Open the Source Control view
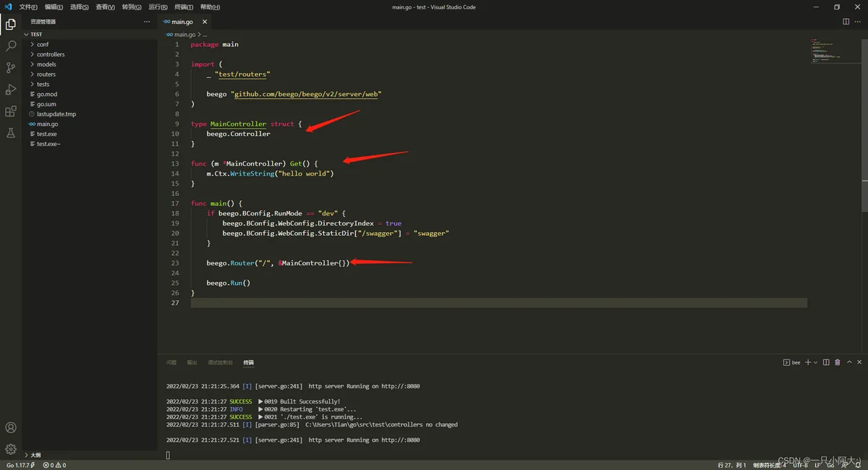 coord(11,68)
